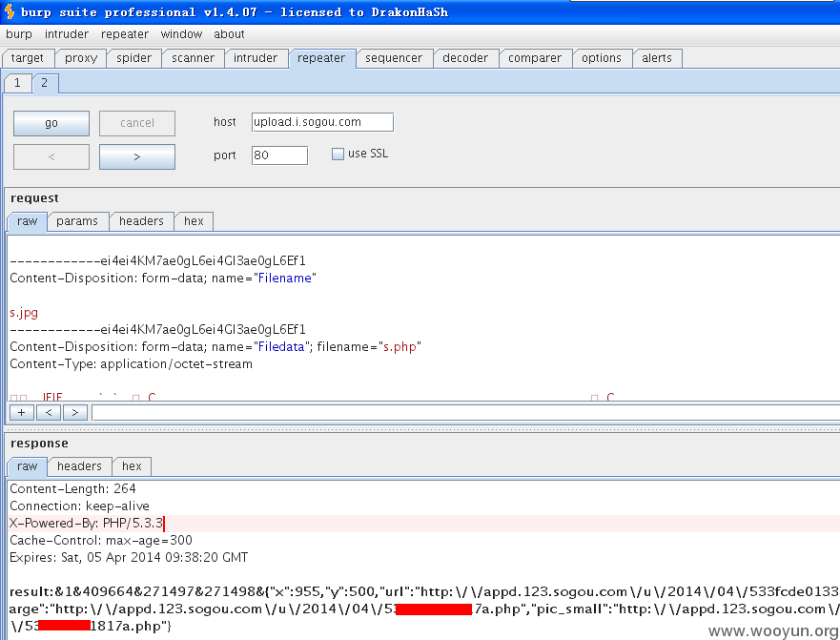The height and width of the screenshot is (640, 840).
Task: Switch to the comparer tab
Action: coord(535,58)
